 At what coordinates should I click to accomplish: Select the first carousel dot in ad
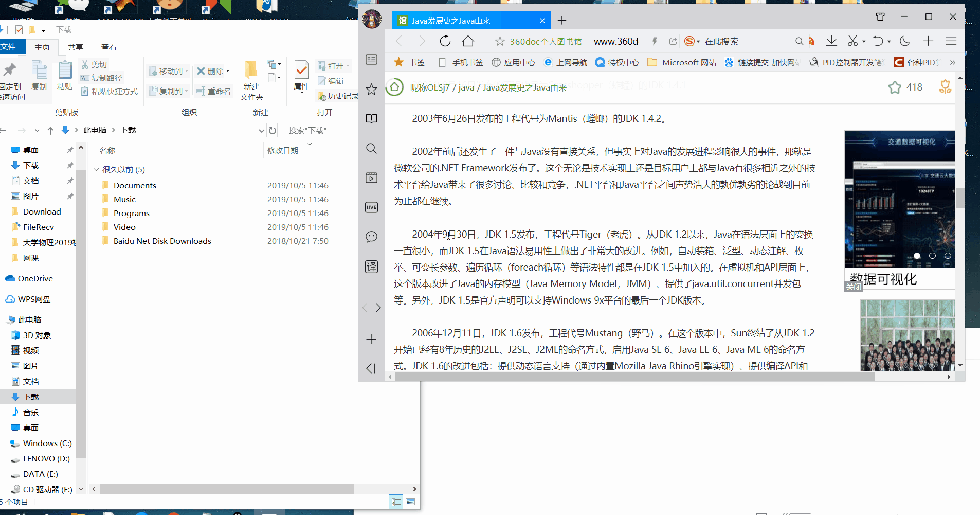[x=917, y=256]
